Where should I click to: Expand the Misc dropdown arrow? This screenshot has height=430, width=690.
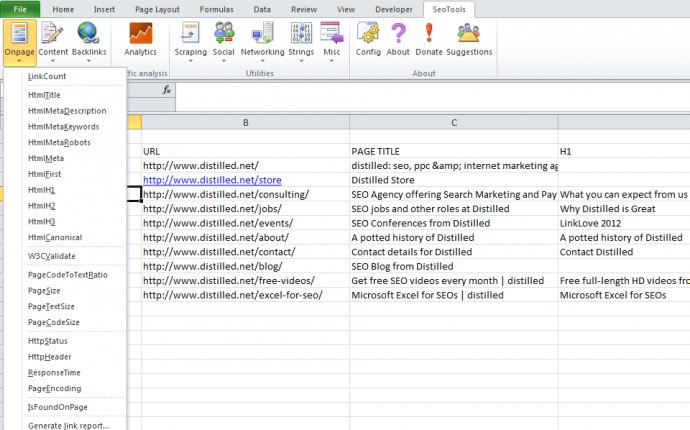click(332, 61)
